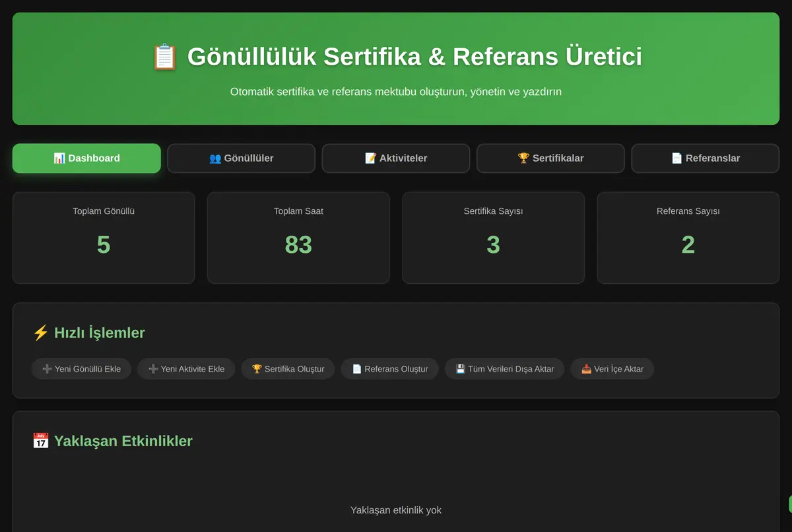Click the value 83 under Toplam Saat
This screenshot has width=792, height=532.
coord(298,245)
